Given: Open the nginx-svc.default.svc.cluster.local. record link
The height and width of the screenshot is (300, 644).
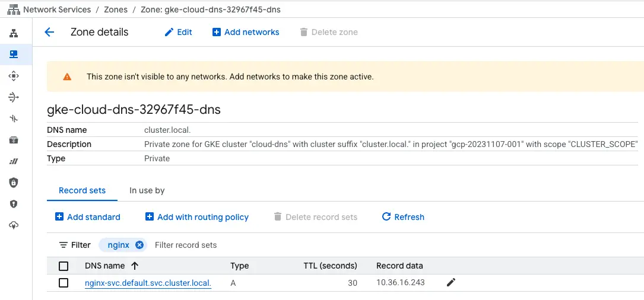Looking at the screenshot, I should click(x=148, y=283).
